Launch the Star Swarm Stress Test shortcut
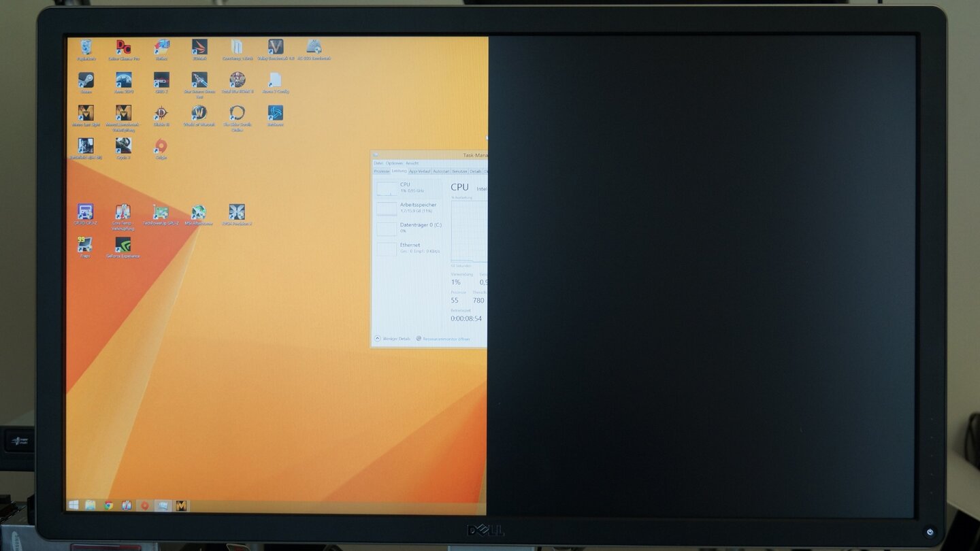The image size is (980, 551). (x=199, y=84)
